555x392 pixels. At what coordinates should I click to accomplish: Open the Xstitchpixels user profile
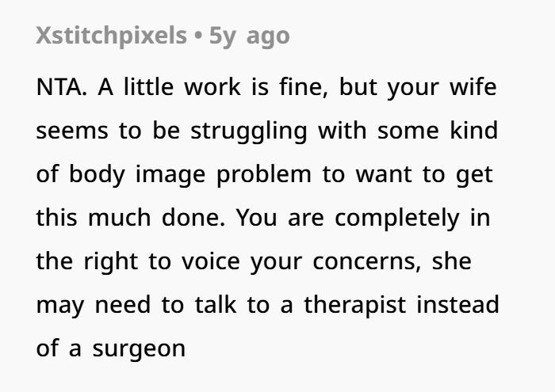tap(110, 36)
